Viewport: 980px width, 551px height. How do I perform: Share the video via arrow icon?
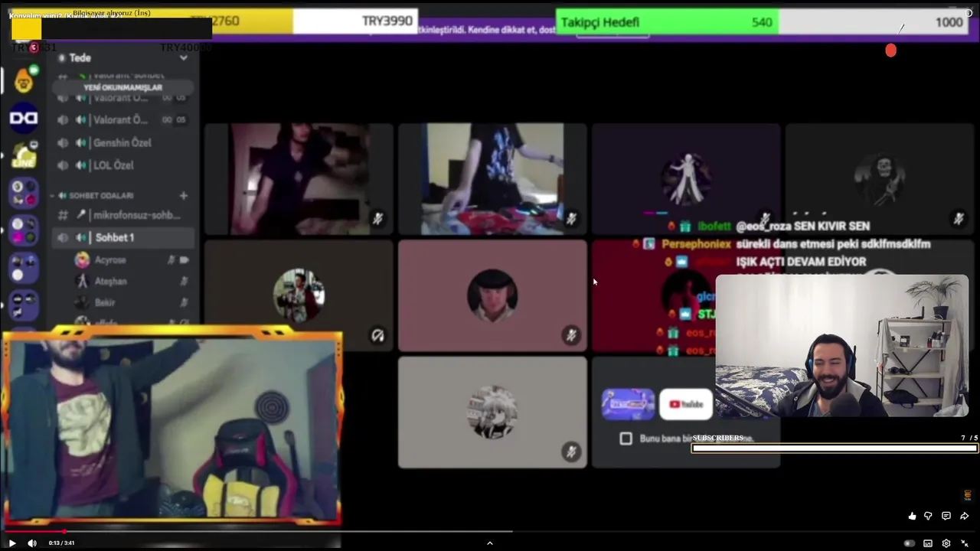pos(965,517)
